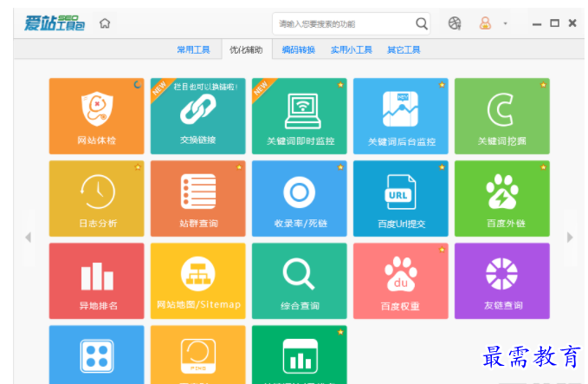Go to home via house icon
Viewport: 588px width, 384px height.
click(x=105, y=23)
